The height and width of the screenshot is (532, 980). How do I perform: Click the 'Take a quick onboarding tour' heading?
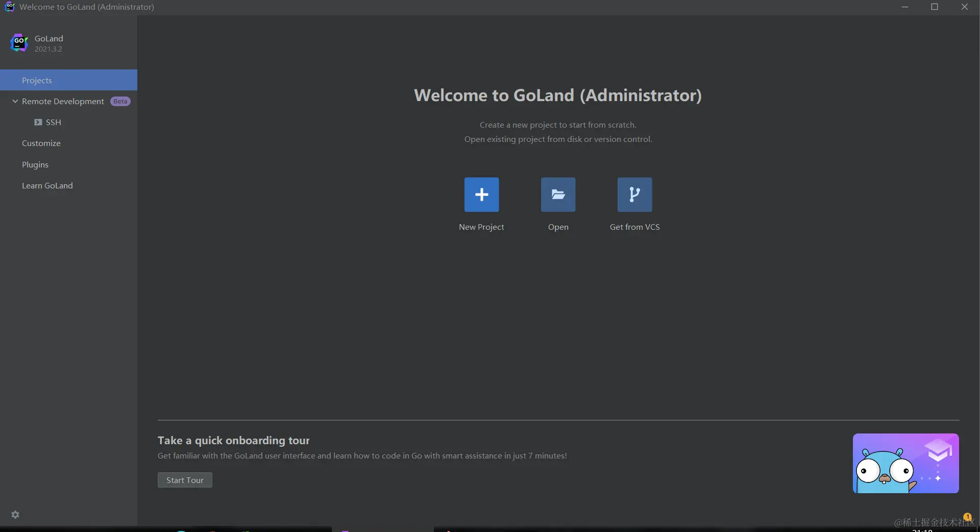click(x=233, y=440)
